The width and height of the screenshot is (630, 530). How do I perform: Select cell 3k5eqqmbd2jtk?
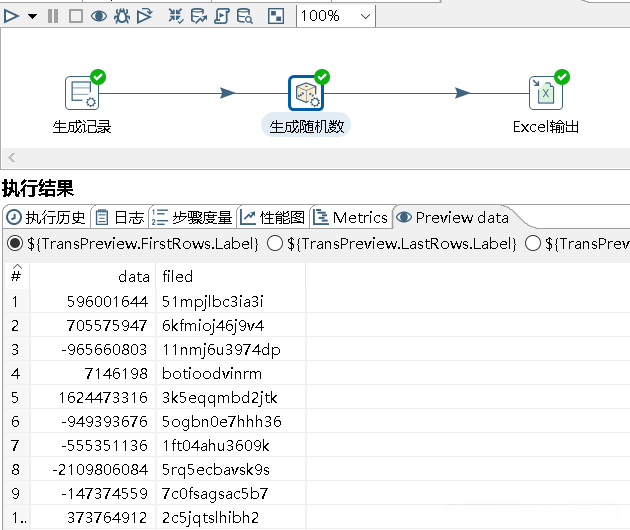(x=231, y=397)
